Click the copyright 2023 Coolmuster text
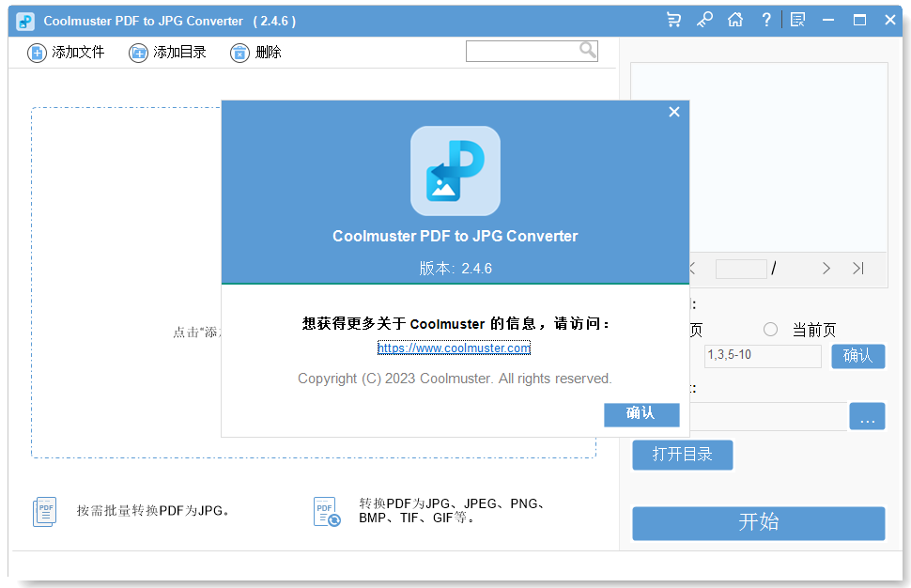Image resolution: width=911 pixels, height=588 pixels. point(455,379)
